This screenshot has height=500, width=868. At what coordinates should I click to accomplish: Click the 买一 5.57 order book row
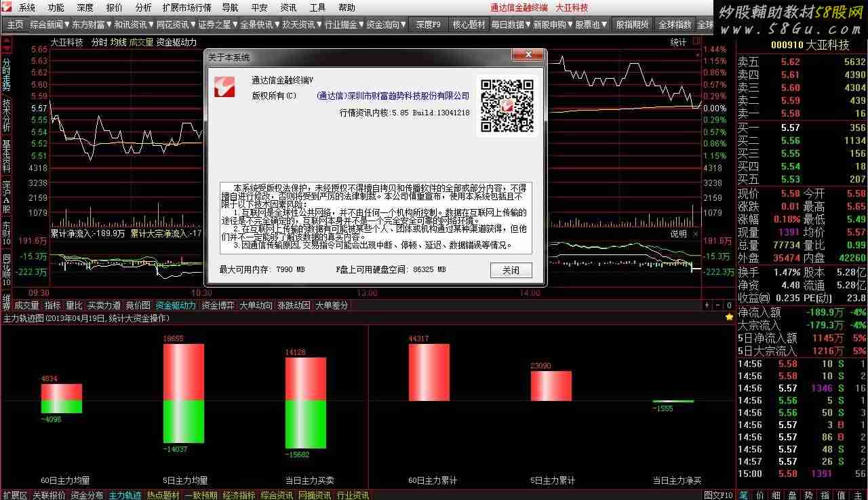point(802,128)
